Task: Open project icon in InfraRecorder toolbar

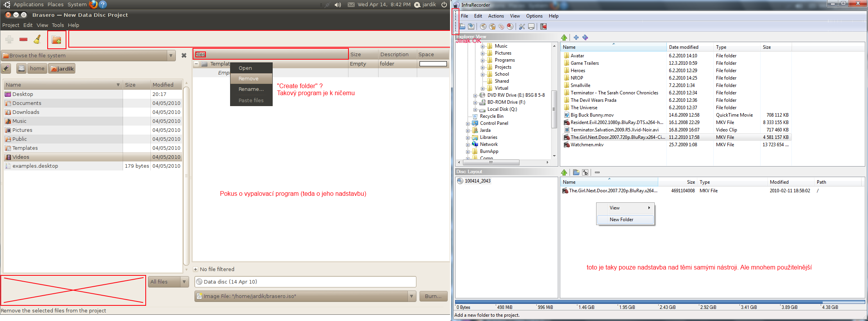Action: pyautogui.click(x=462, y=27)
